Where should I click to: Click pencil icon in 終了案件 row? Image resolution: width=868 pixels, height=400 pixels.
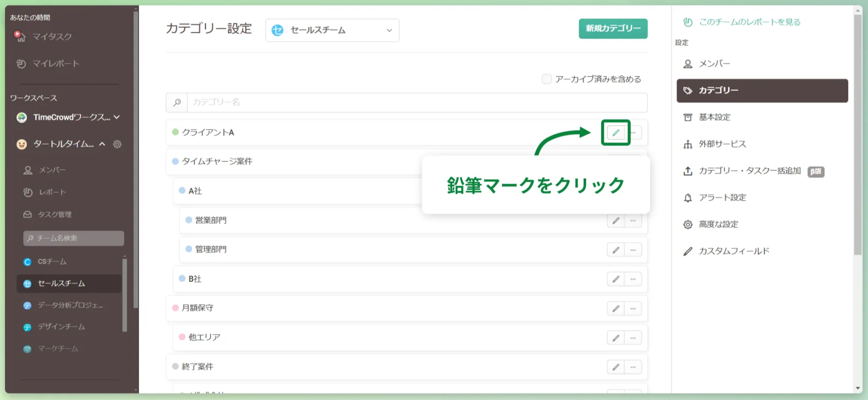pos(616,367)
